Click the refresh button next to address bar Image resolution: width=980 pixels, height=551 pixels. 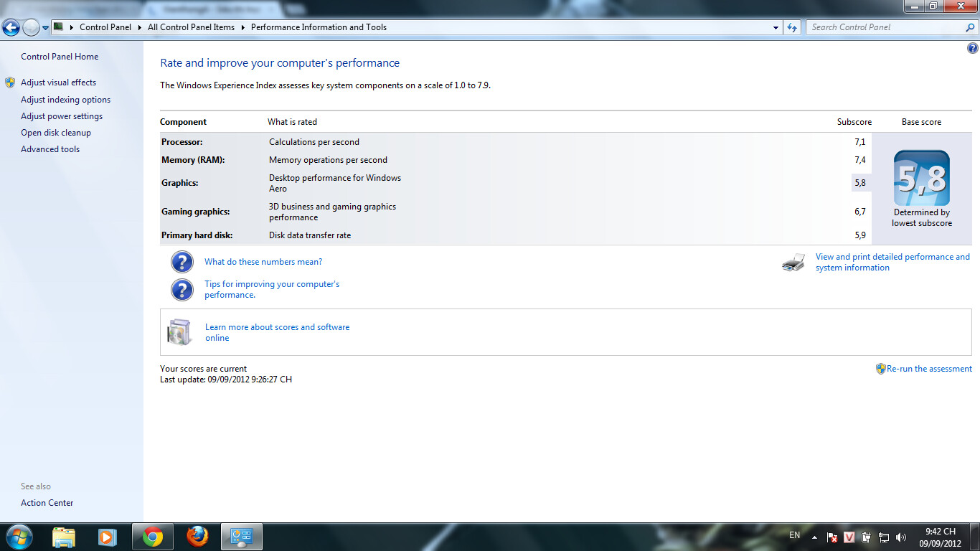792,27
